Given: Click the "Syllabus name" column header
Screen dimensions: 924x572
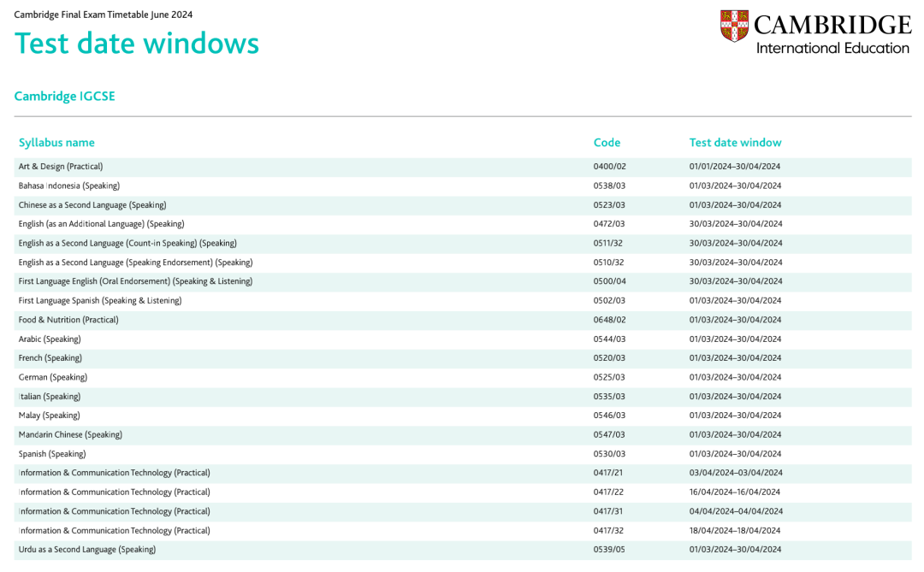Looking at the screenshot, I should (x=56, y=143).
